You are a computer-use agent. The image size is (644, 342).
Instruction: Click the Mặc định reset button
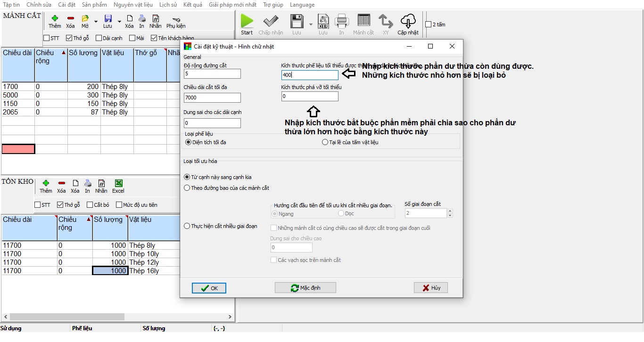tap(305, 288)
